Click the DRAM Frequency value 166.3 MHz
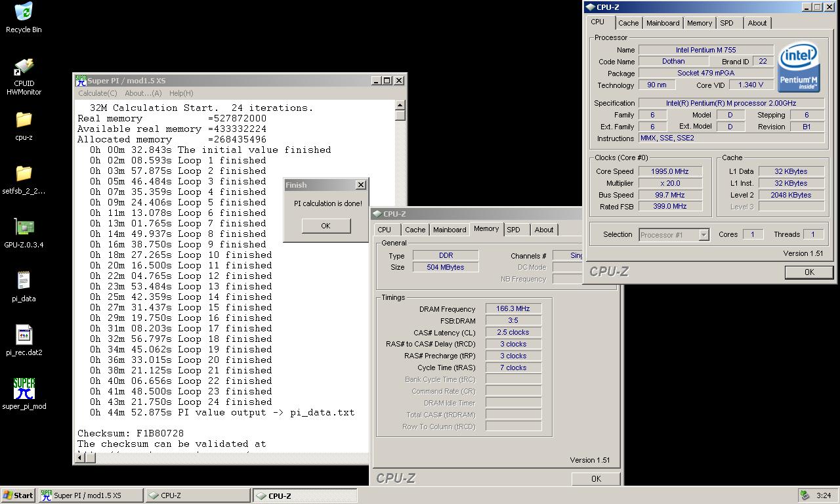Screen dimensions: 840x504 [x=513, y=309]
